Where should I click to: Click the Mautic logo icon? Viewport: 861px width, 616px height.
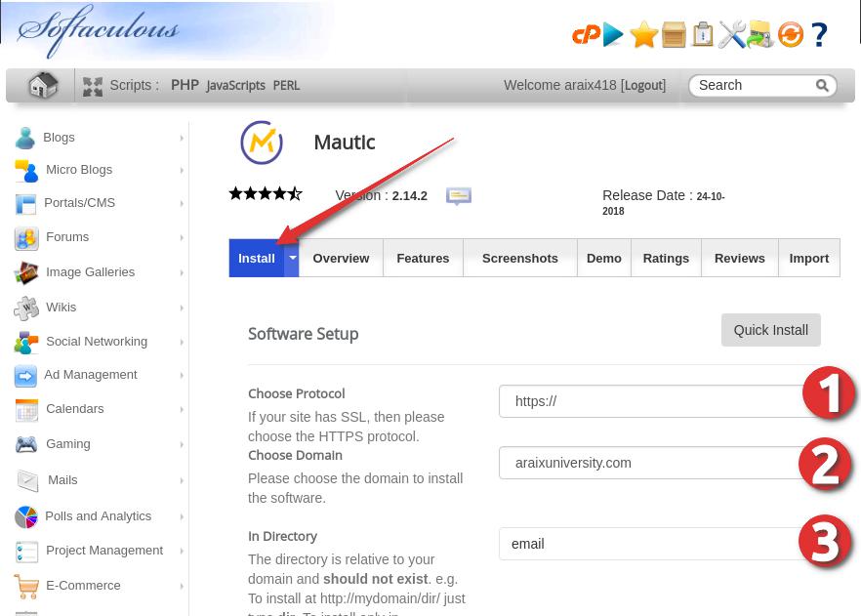(262, 143)
